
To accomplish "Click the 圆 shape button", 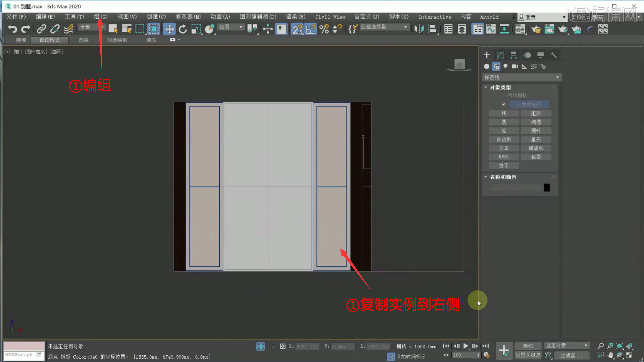I will click(x=504, y=122).
